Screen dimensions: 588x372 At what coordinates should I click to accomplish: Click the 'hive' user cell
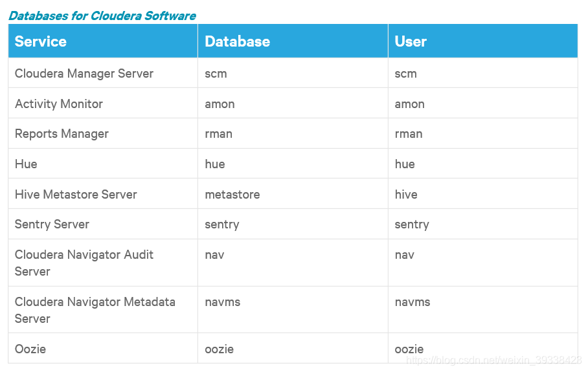[483, 194]
